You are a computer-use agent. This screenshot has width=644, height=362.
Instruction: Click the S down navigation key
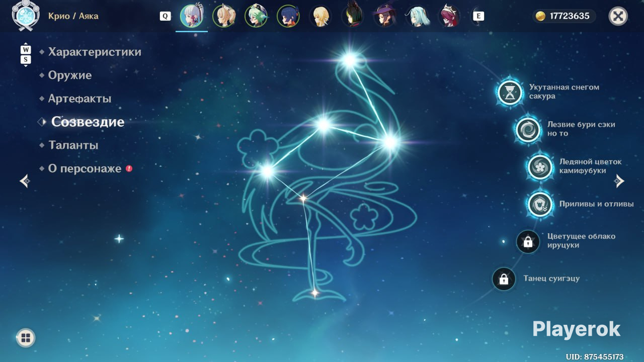coord(26,59)
